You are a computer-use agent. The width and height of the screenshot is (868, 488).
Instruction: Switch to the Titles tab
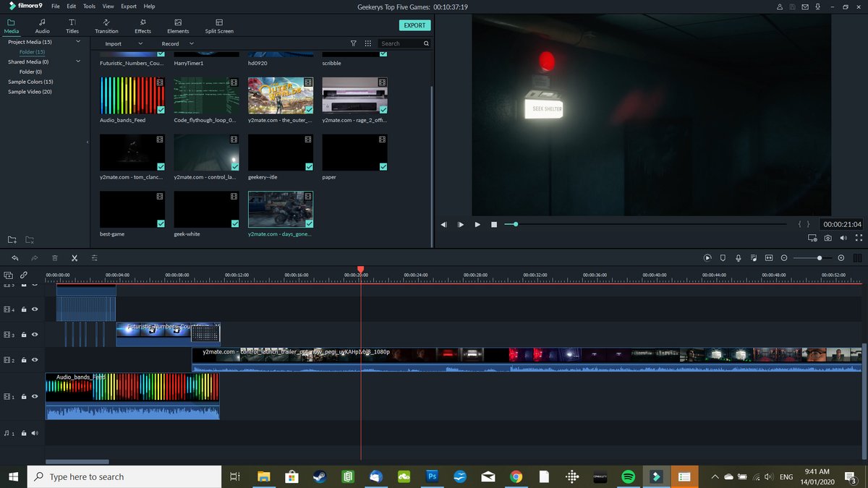point(72,26)
